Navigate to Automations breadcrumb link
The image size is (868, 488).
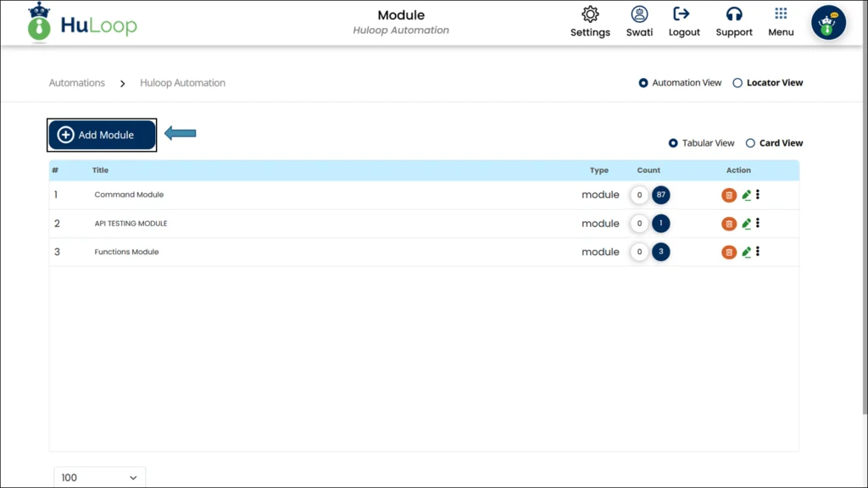click(x=76, y=82)
